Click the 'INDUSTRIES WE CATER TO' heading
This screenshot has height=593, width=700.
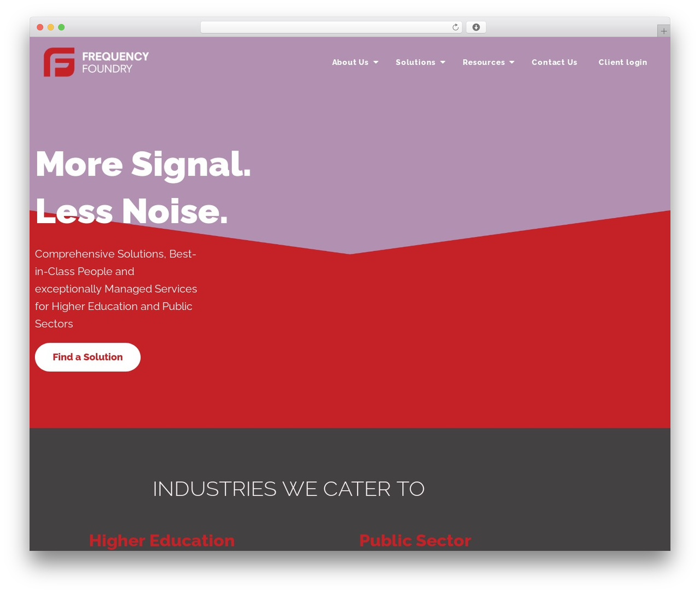(x=289, y=489)
